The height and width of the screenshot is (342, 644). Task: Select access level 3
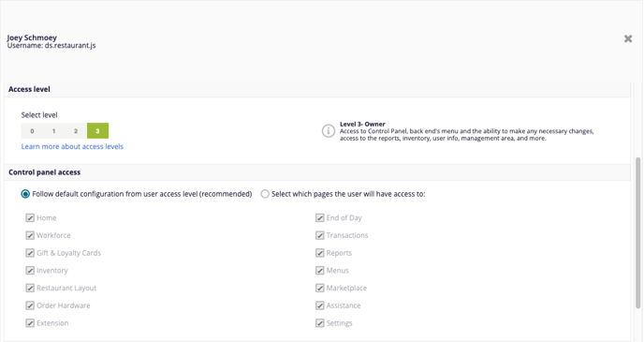point(97,131)
